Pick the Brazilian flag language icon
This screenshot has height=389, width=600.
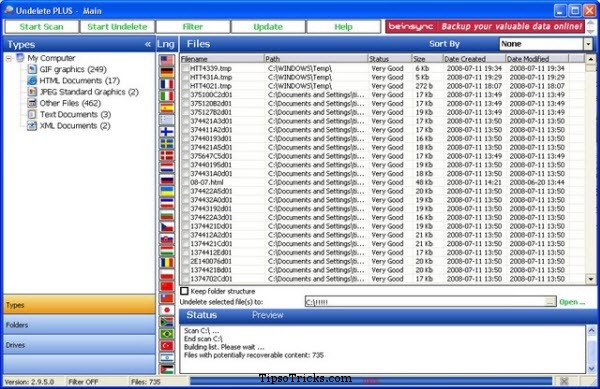click(x=166, y=334)
